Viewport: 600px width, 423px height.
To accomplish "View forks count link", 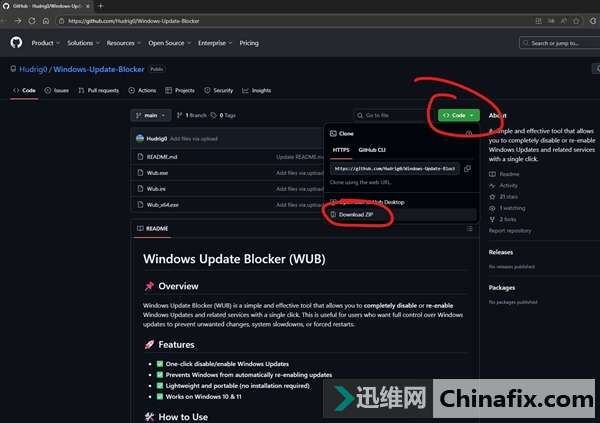I will [503, 219].
